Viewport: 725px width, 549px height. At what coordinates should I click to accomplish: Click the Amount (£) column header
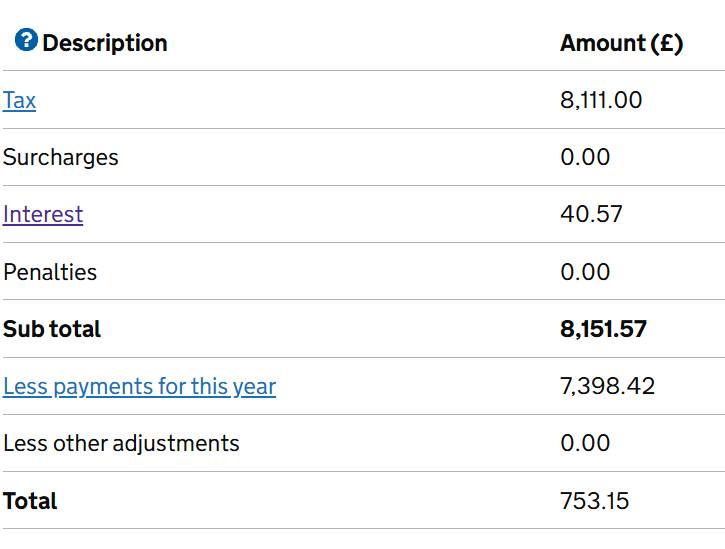click(x=621, y=43)
